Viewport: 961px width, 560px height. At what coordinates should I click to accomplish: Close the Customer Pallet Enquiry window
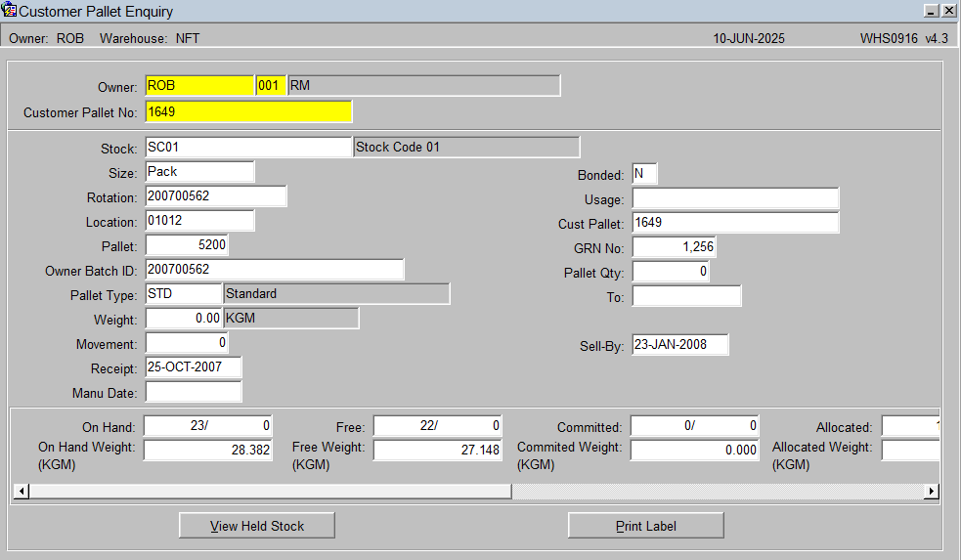pos(947,11)
